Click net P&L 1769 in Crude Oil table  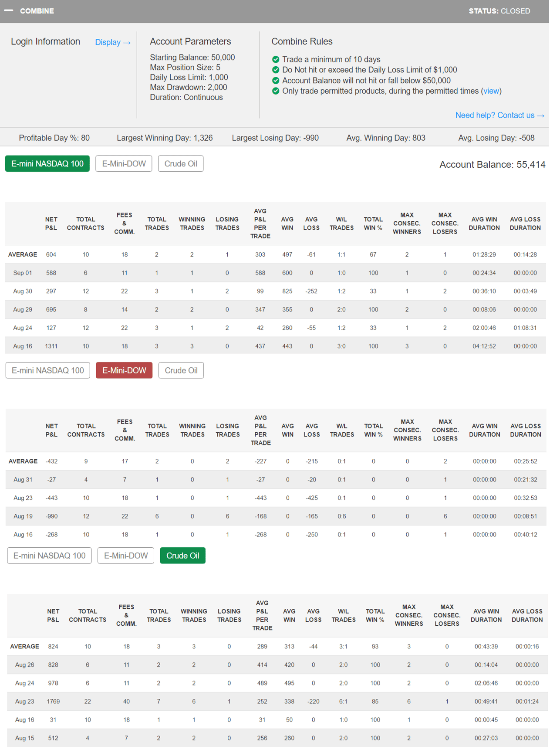coord(53,701)
